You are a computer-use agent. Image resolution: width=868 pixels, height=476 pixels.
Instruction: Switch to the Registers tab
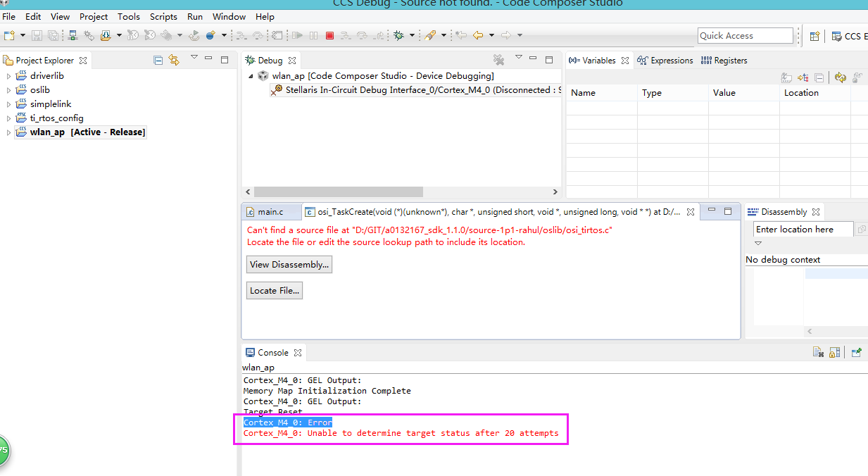coord(724,61)
